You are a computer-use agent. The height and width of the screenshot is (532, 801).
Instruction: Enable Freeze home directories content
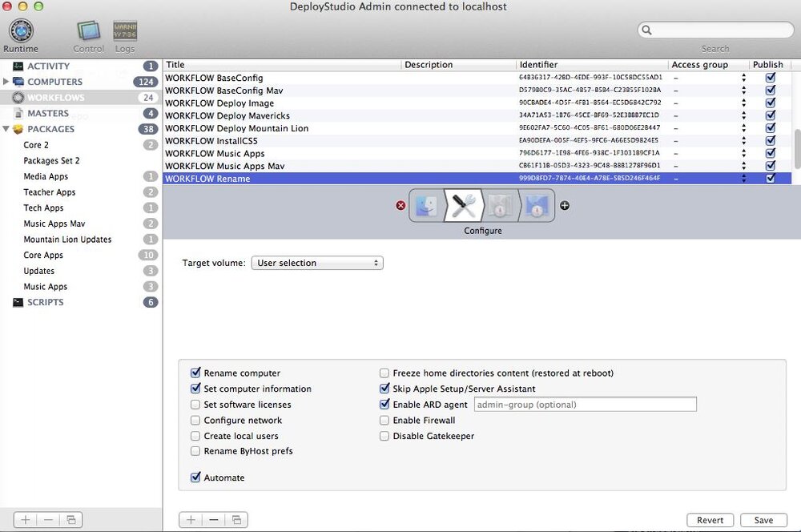(384, 373)
